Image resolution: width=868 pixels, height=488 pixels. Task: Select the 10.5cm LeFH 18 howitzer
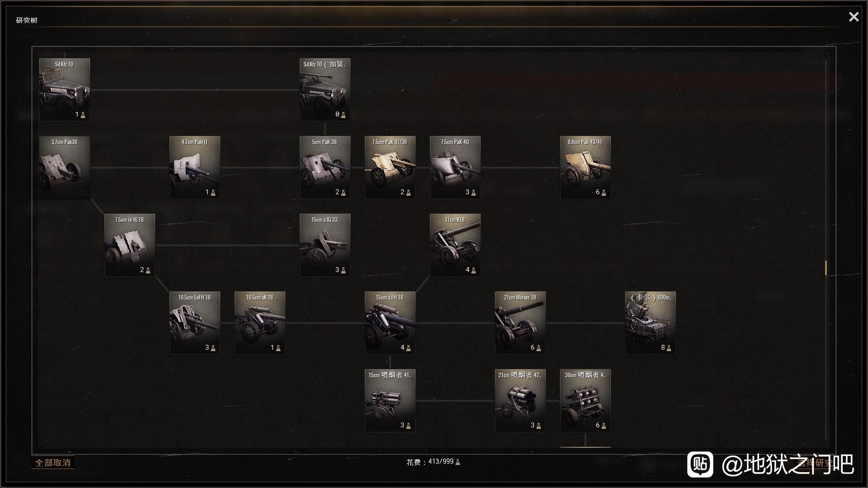[194, 323]
